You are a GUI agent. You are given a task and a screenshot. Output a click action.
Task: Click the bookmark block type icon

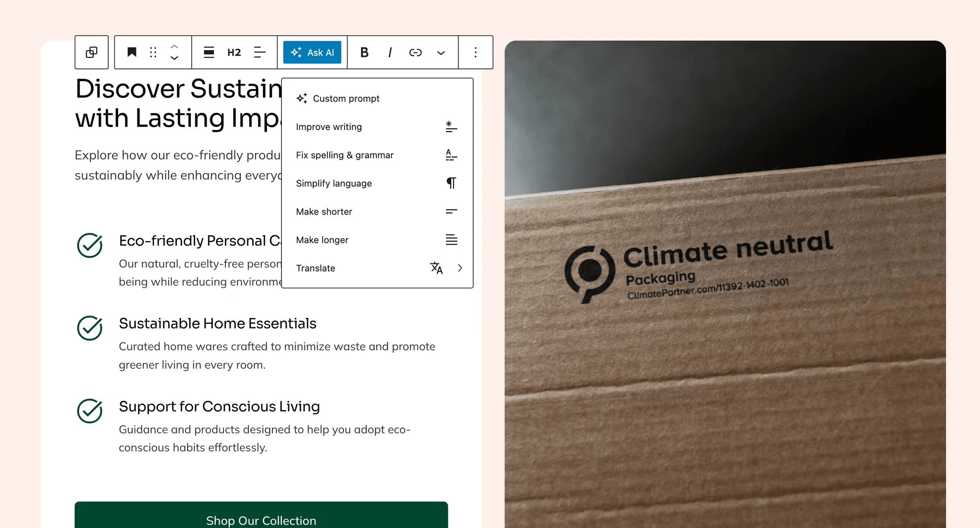132,52
